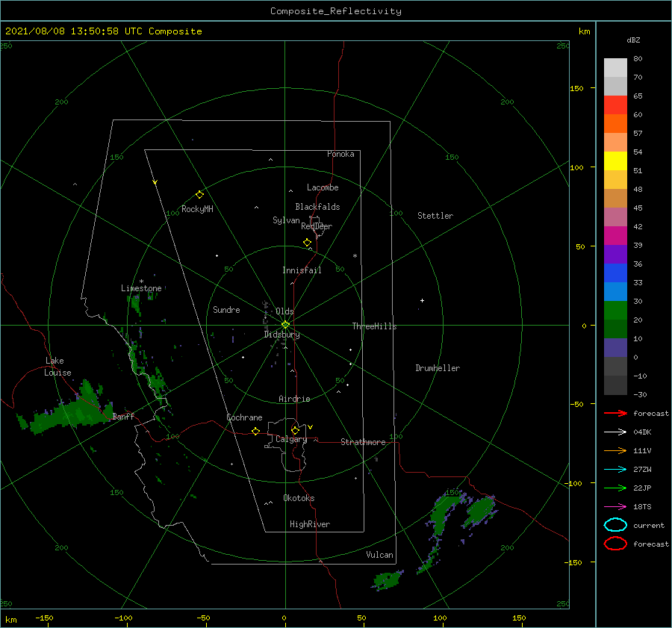Click the green 22JP arrow icon
The image size is (672, 628).
pyautogui.click(x=615, y=488)
